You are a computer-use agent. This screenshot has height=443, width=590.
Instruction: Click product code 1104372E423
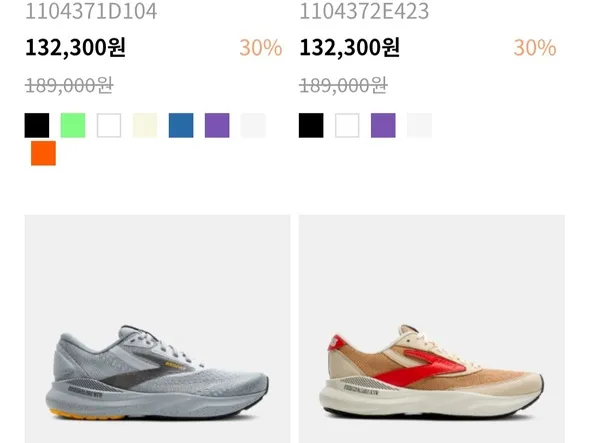[364, 11]
